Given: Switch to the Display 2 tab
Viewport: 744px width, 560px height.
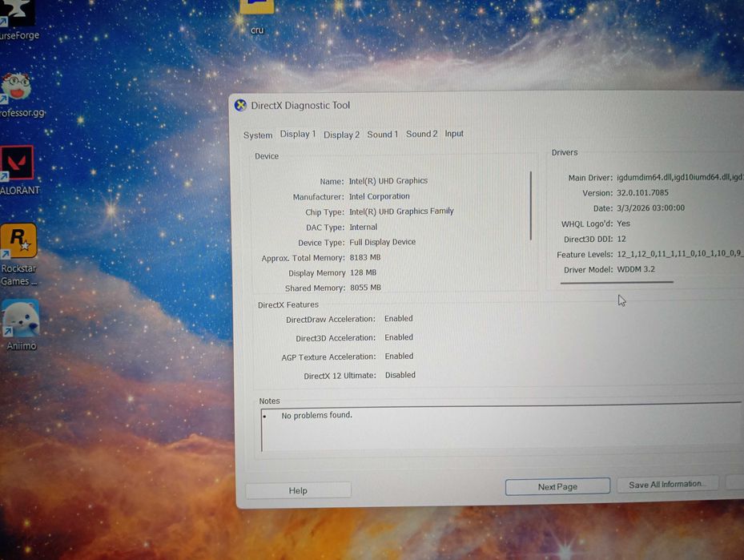Looking at the screenshot, I should point(341,135).
